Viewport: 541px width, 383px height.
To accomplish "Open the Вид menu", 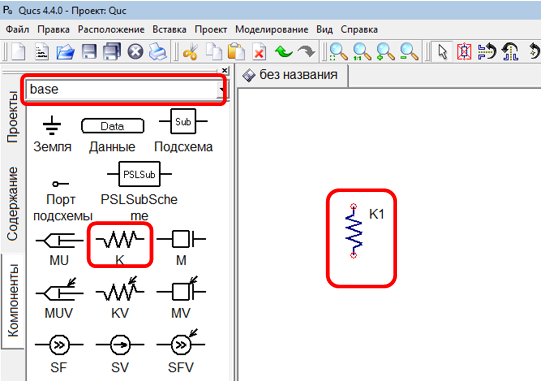I will [325, 30].
